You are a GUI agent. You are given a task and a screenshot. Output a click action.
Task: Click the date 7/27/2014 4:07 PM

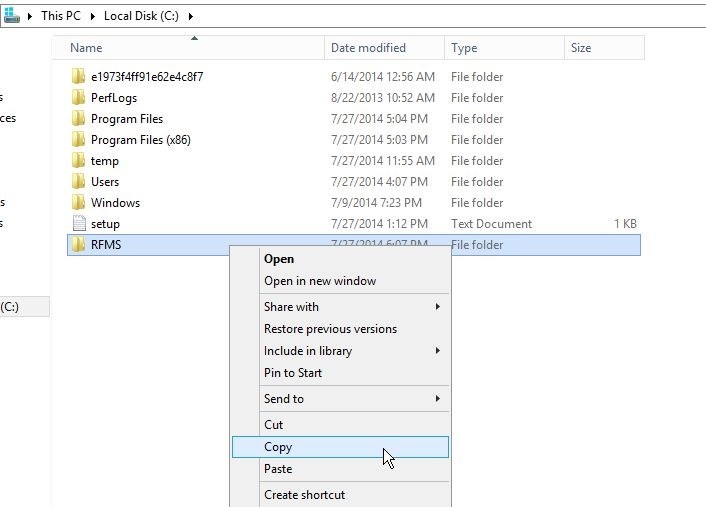(379, 181)
